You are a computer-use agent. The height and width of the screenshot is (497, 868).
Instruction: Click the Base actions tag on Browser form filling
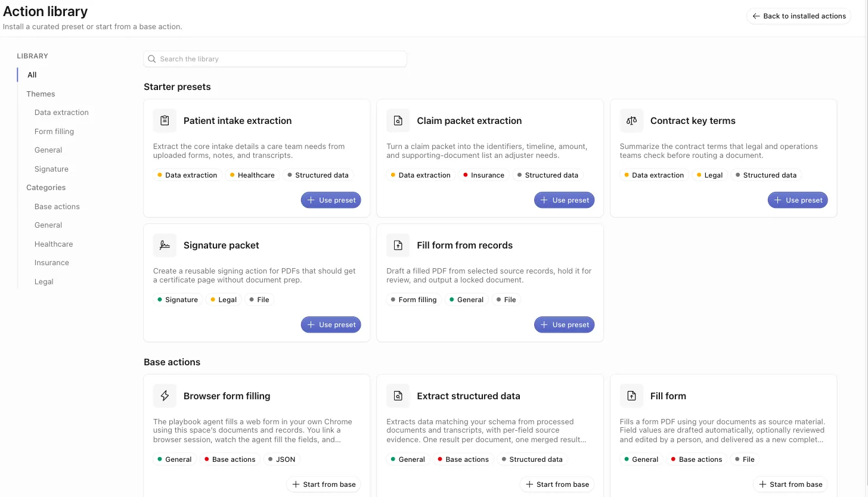tap(230, 459)
